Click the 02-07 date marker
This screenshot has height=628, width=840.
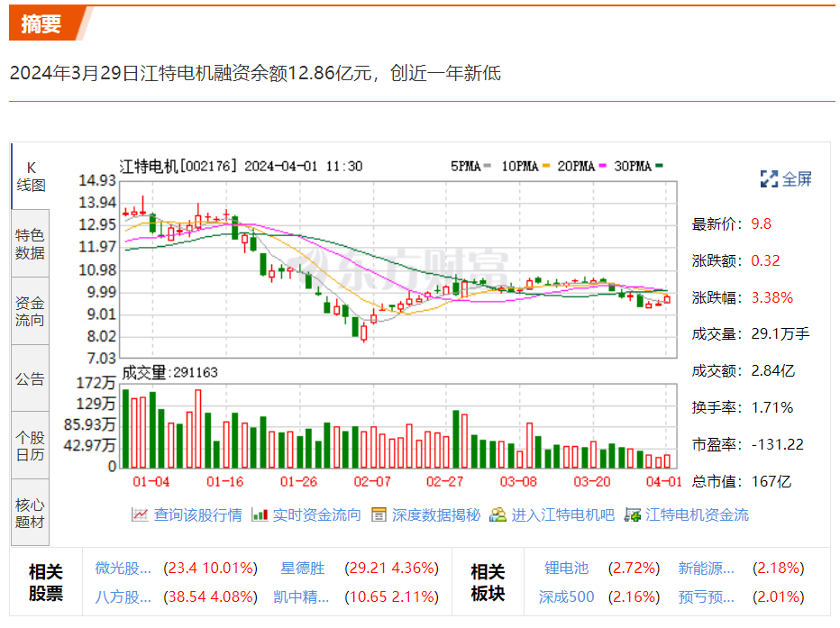(x=372, y=482)
